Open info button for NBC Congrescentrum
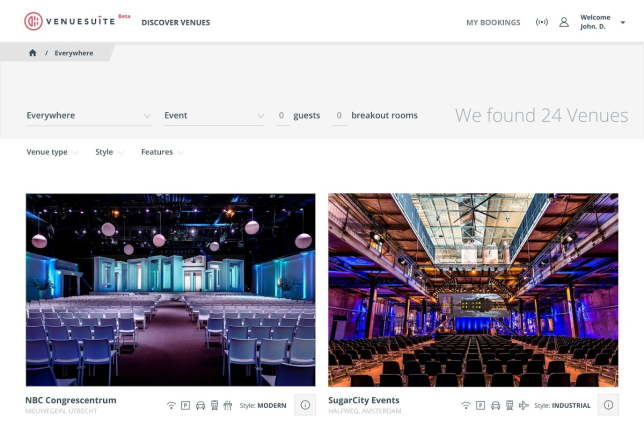This screenshot has width=644, height=440. [x=305, y=405]
